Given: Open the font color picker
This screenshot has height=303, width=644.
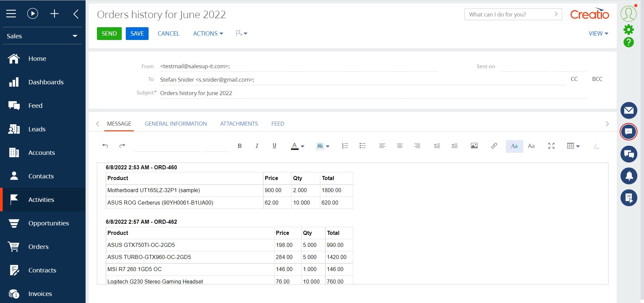Looking at the screenshot, I should (x=298, y=146).
